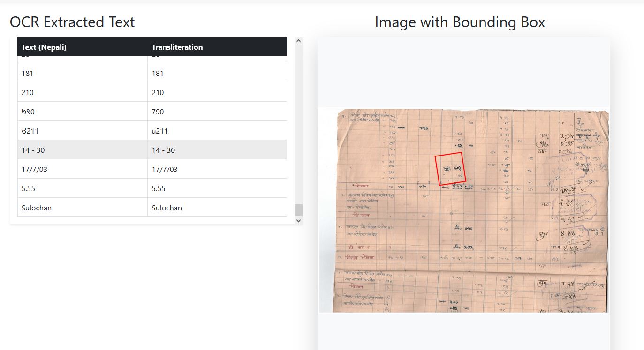Select the "14 - 30" cell in Transliteration column

[217, 150]
